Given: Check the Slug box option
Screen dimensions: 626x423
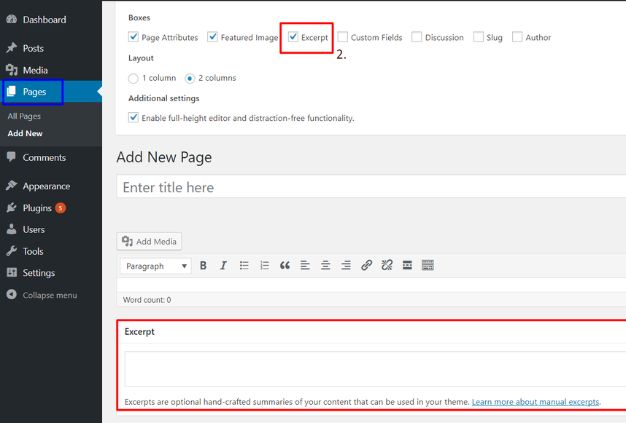Looking at the screenshot, I should (478, 37).
